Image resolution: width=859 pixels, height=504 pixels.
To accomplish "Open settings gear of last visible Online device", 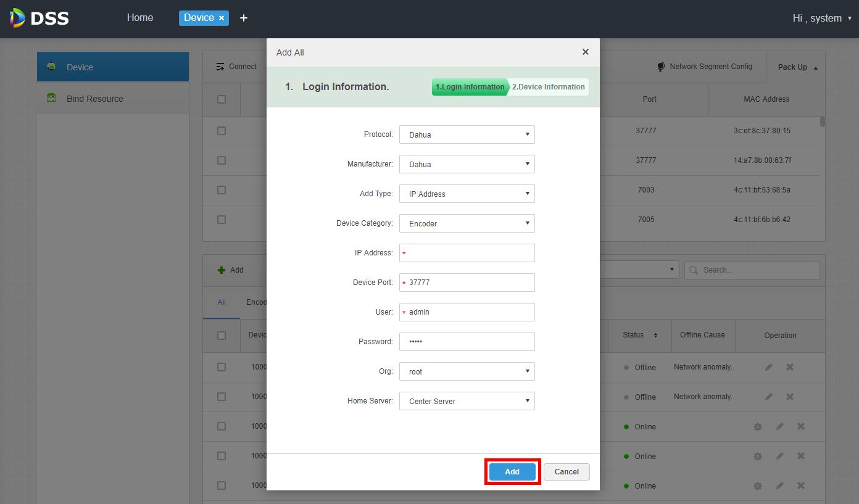I will [758, 485].
